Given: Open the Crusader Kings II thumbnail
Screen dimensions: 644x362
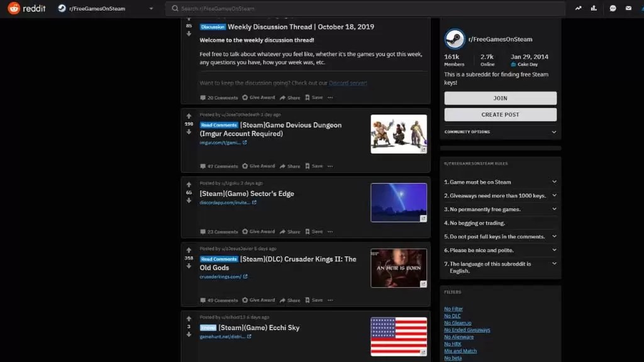Looking at the screenshot, I should point(399,268).
